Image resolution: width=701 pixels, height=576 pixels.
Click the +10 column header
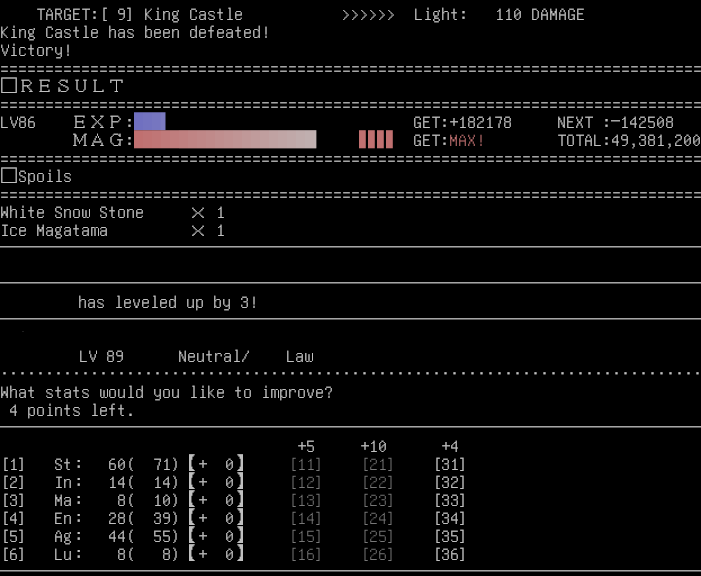[373, 446]
